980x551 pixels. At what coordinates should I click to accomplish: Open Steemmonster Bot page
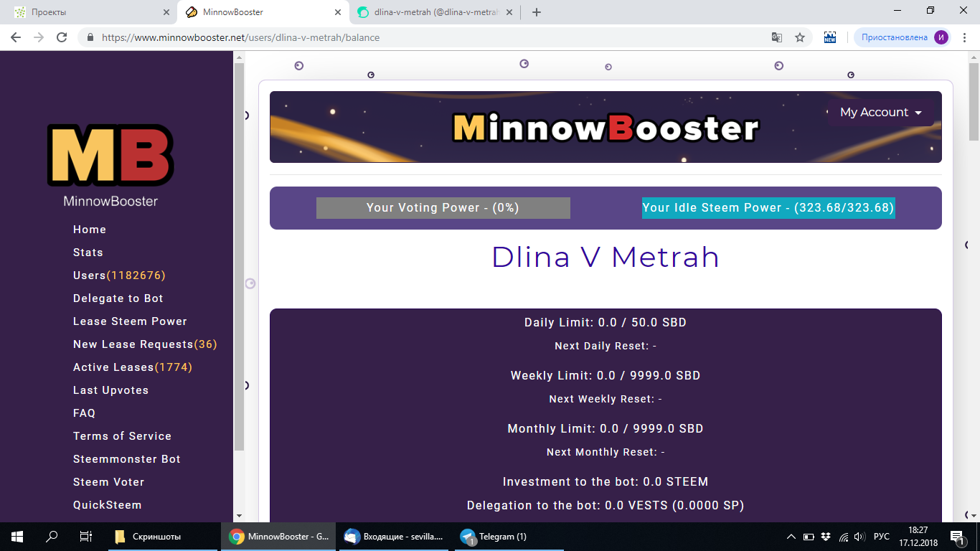(x=127, y=459)
